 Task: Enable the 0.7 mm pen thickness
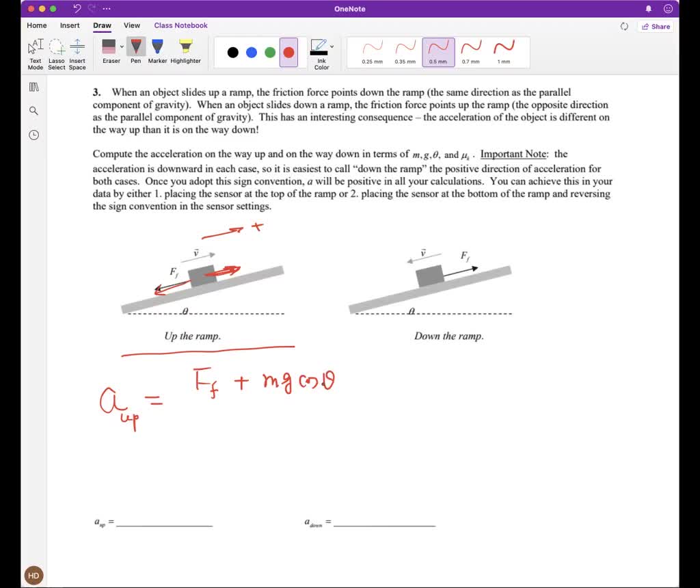(471, 51)
